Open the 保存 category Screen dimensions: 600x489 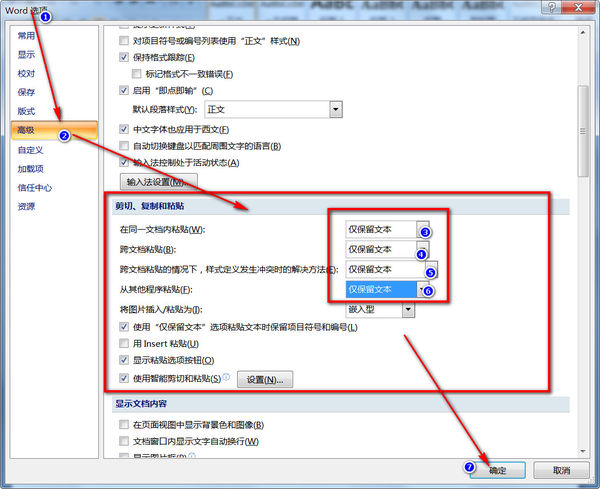pos(26,92)
